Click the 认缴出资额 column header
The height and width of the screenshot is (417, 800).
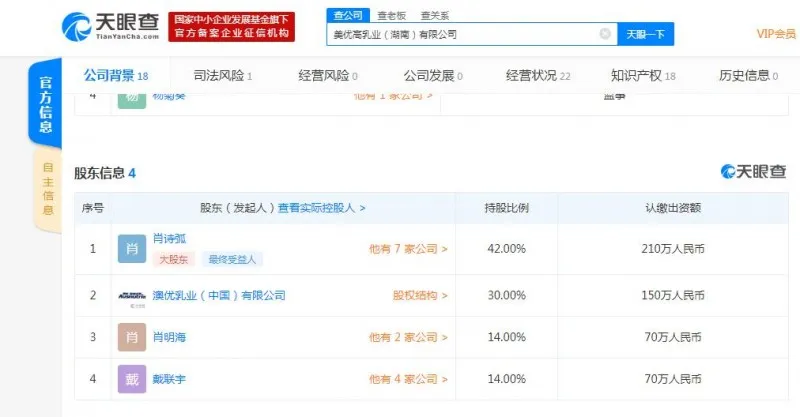pos(673,208)
